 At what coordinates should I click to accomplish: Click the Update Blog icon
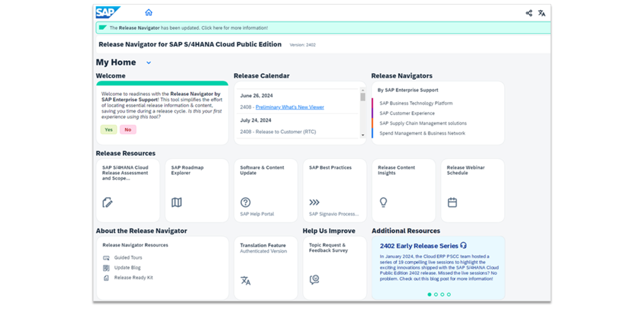[106, 268]
